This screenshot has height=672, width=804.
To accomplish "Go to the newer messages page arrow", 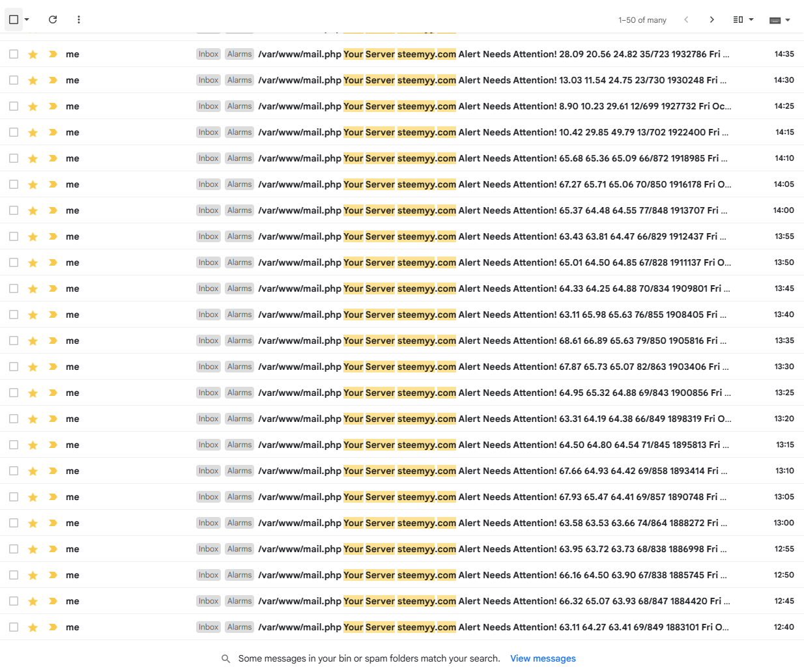I will click(x=686, y=20).
